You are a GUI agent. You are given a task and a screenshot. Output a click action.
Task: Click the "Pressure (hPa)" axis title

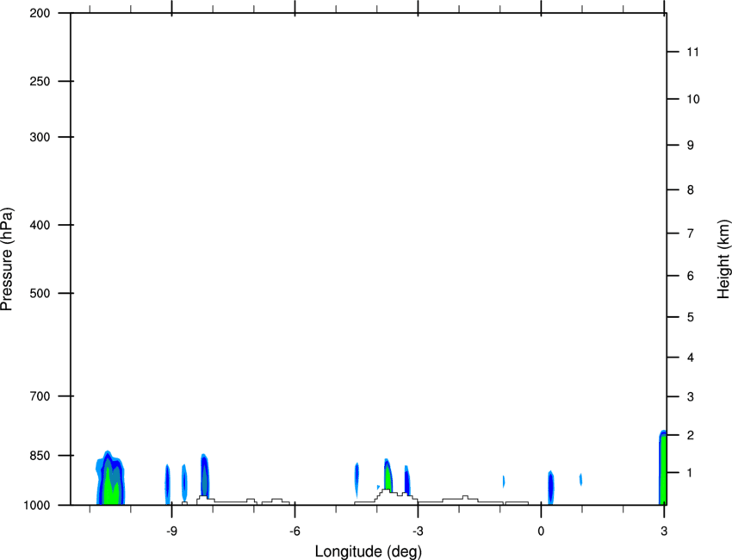(7, 259)
